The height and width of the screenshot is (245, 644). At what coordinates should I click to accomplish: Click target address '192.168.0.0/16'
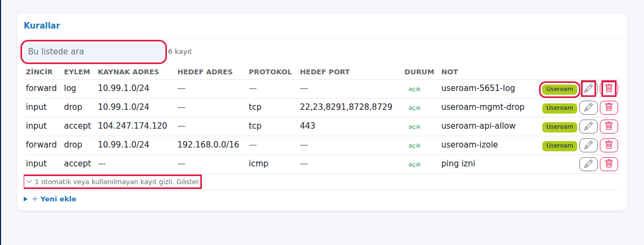coord(208,145)
